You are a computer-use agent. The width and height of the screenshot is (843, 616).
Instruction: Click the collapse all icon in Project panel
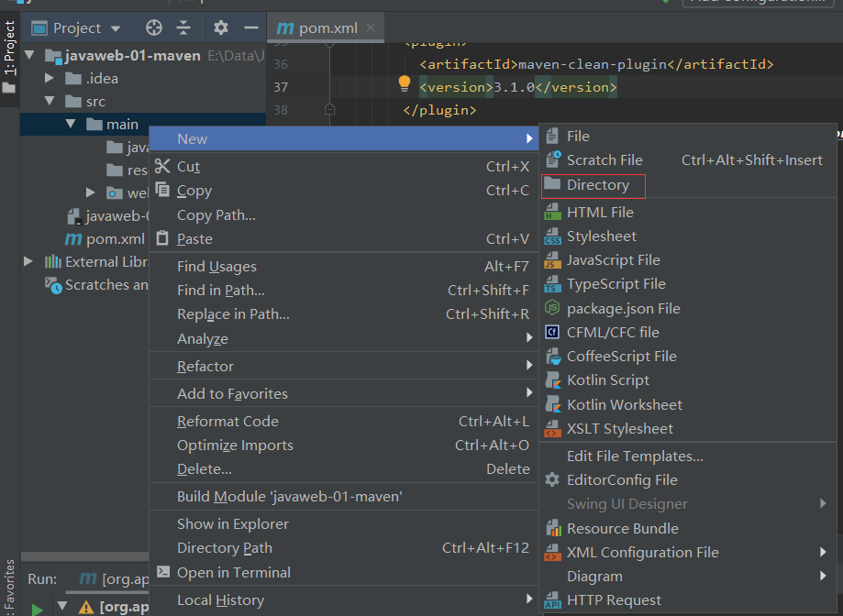(x=183, y=27)
